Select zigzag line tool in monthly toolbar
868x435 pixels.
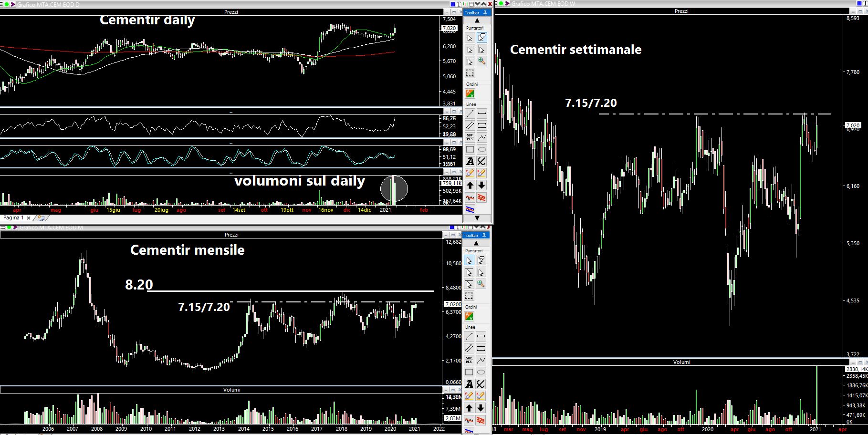click(481, 360)
